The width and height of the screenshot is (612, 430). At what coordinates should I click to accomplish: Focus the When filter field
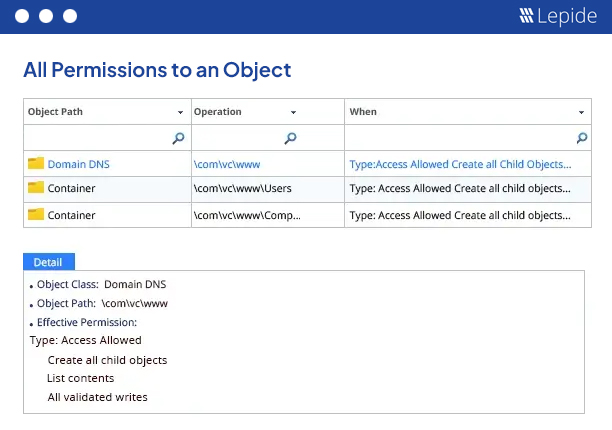click(468, 138)
